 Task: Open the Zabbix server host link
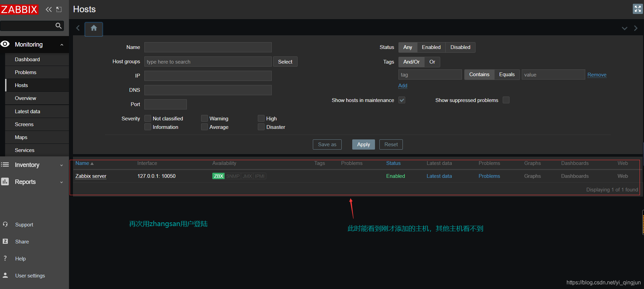point(91,176)
